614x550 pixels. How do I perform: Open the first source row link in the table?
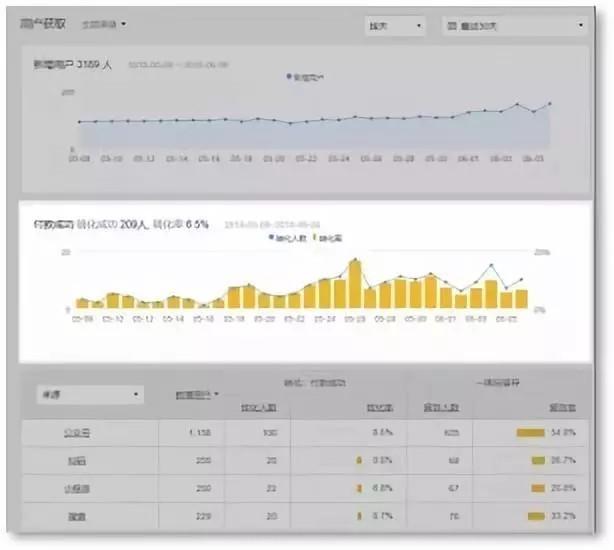point(77,433)
